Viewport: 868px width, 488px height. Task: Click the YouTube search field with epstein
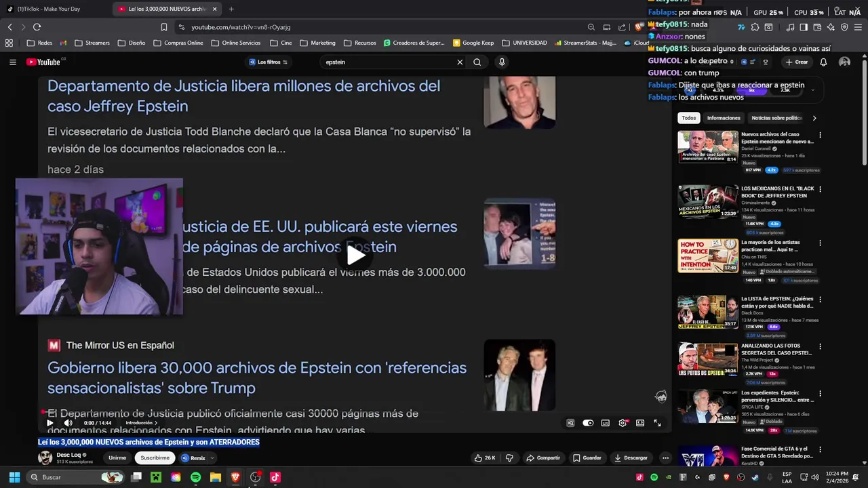(x=387, y=62)
